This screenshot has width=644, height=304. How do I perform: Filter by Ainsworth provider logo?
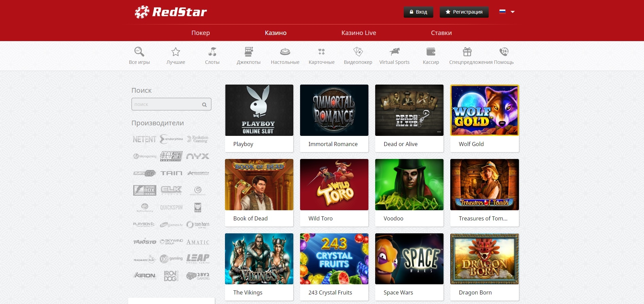tap(198, 173)
